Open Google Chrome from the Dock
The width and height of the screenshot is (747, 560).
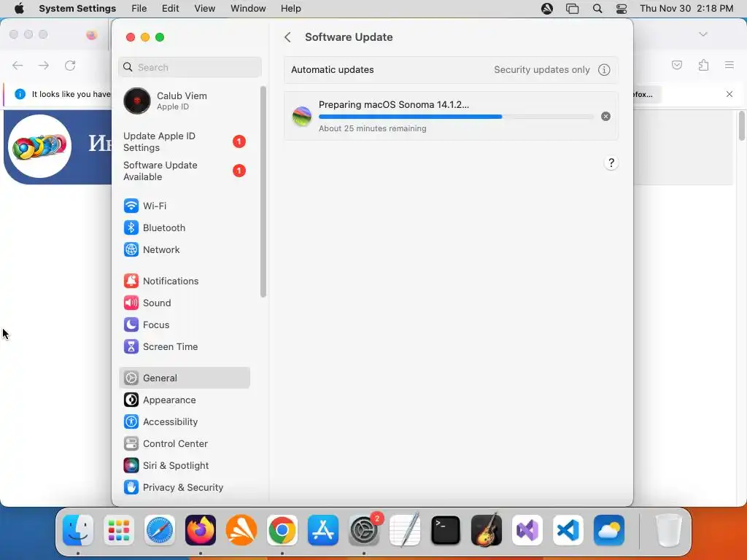tap(282, 530)
